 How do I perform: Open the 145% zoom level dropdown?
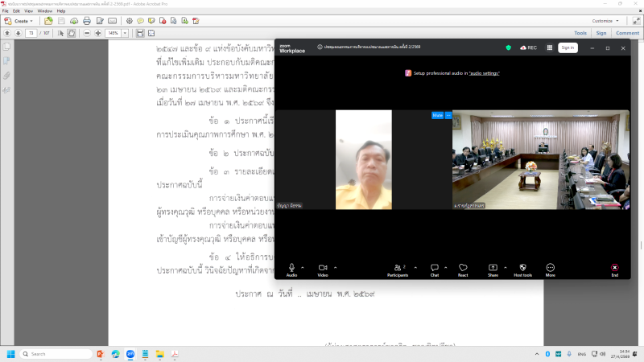(x=125, y=33)
